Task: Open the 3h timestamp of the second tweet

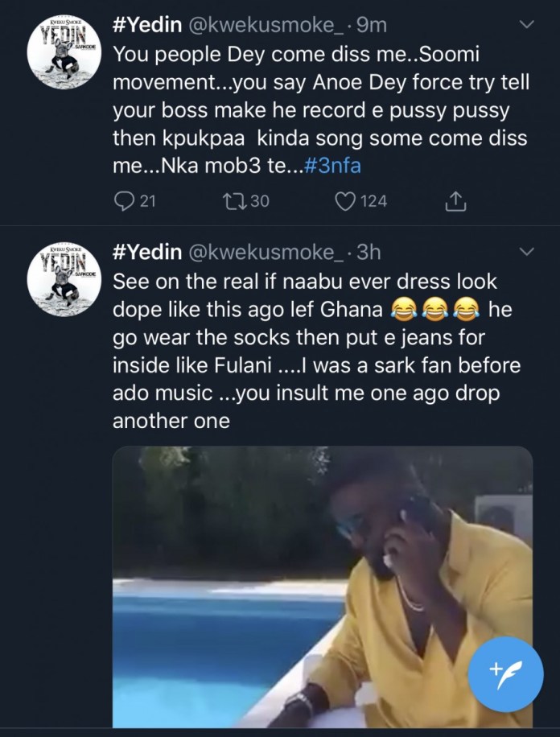Action: coord(369,253)
